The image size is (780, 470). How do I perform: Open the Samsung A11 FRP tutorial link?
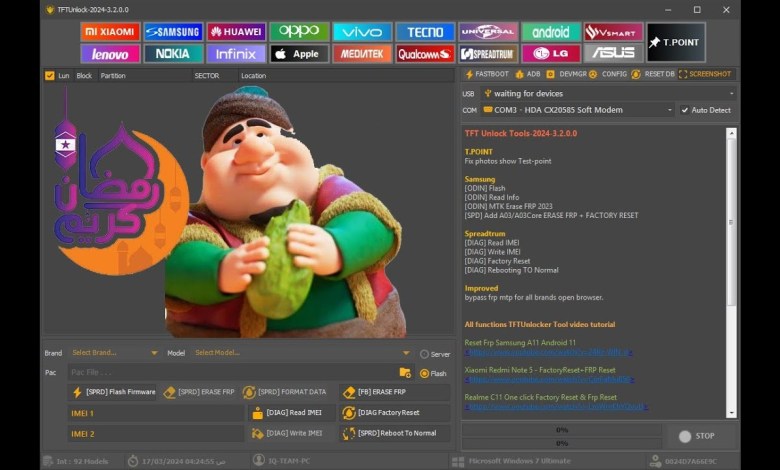tap(549, 352)
